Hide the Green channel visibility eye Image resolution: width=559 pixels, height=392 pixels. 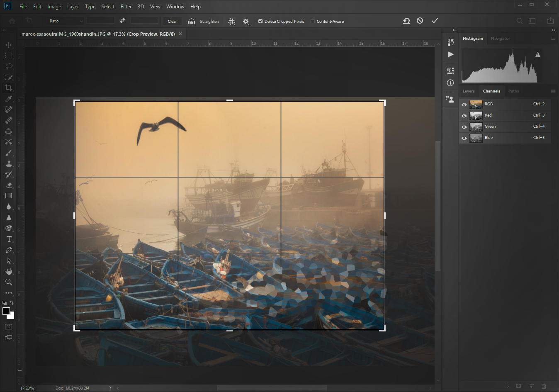click(464, 127)
